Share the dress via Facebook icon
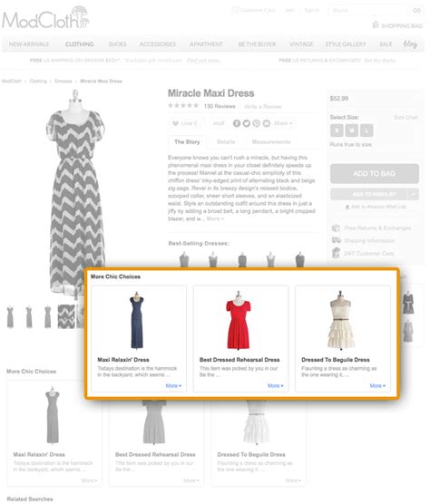 click(237, 123)
